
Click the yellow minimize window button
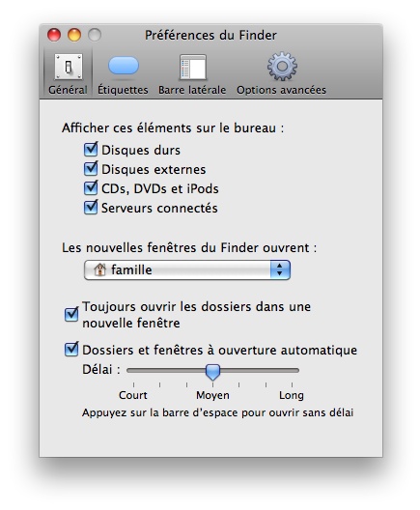click(x=74, y=35)
